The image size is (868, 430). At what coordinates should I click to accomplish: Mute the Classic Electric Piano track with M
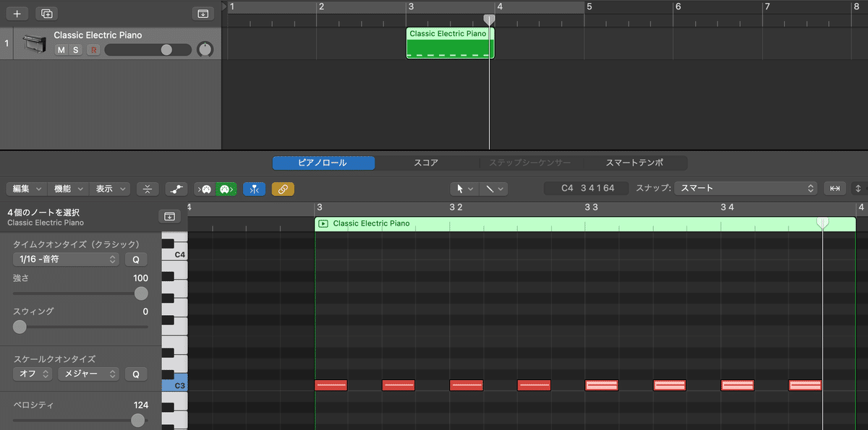(x=61, y=50)
